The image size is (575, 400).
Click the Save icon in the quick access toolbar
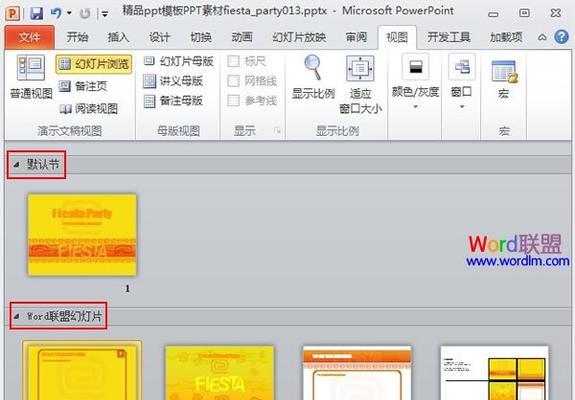click(36, 14)
